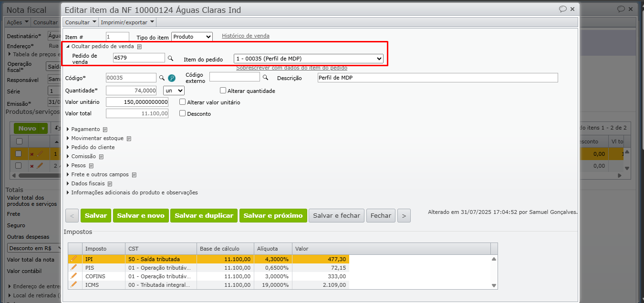Expand the Dados fiscais section

pos(88,183)
